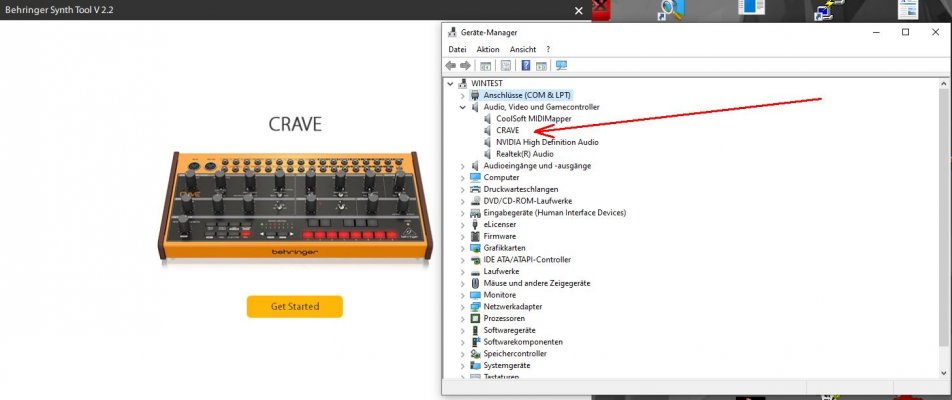Click the scan for hardware changes monitor icon

(561, 66)
